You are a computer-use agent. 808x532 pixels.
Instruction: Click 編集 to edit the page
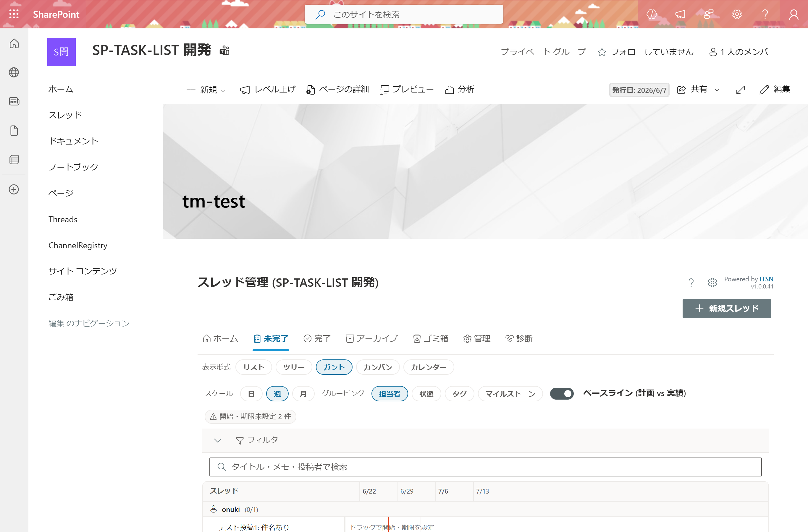(x=775, y=90)
